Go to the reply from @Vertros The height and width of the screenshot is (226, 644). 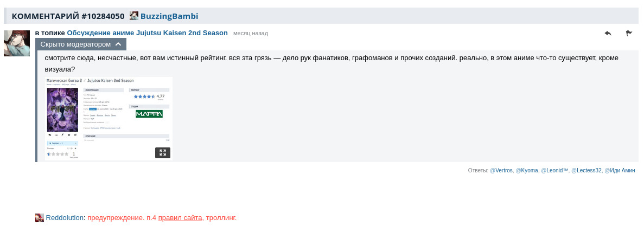click(501, 170)
